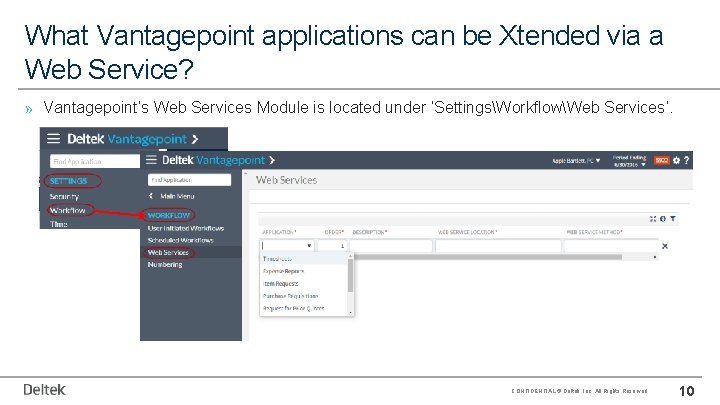
Task: Open Scheduled Workflows
Action: tap(180, 240)
